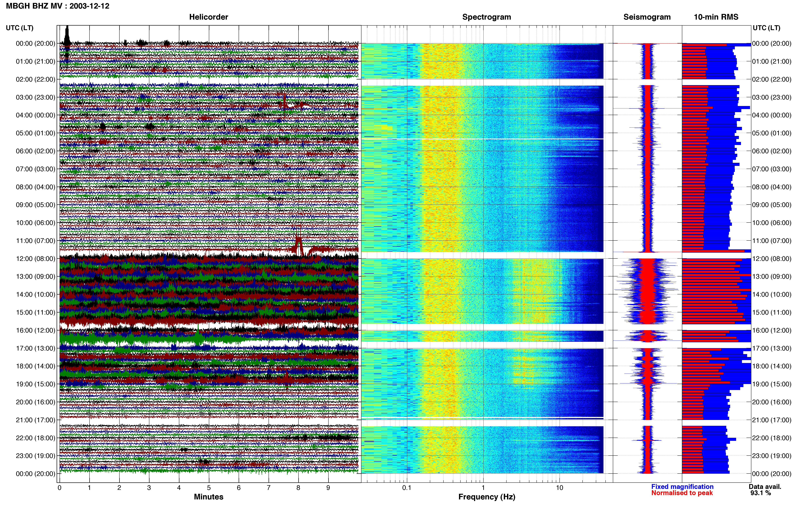Click 06:00 (02:00) on the Helicorder time axis
Viewport: 812px width, 508px height.
pos(35,151)
